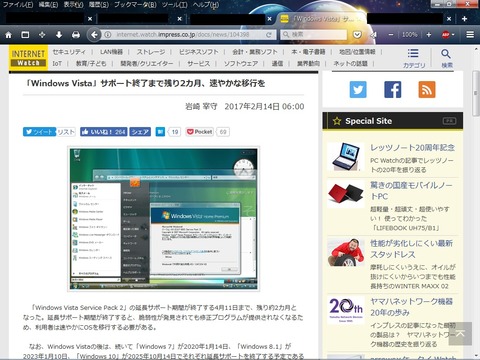This screenshot has height=360, width=480.
Task: Click the INTERNET Watch logo
Action: tap(28, 58)
